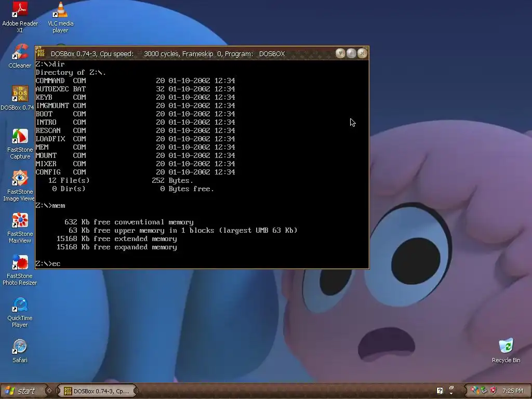This screenshot has width=532, height=399.
Task: Select the FastStone Image Viewer icon
Action: point(19,186)
